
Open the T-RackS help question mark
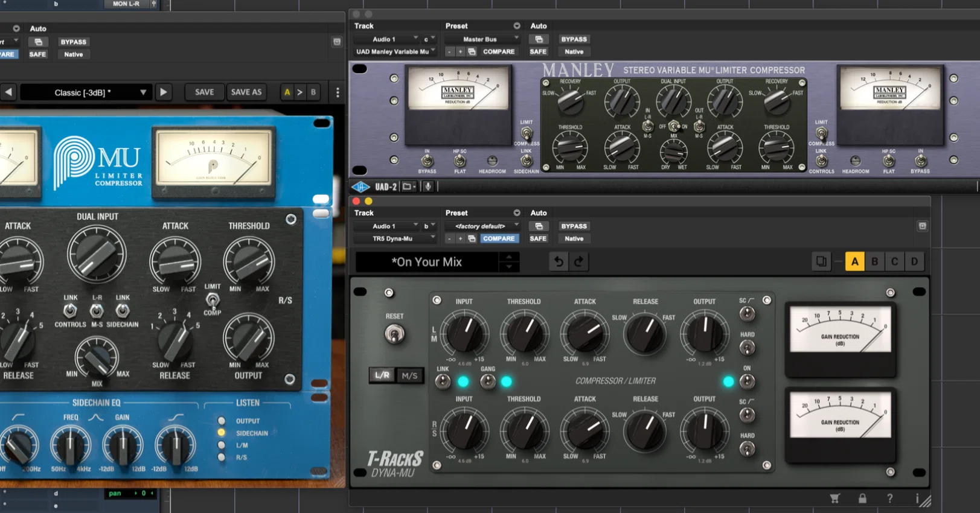point(889,498)
